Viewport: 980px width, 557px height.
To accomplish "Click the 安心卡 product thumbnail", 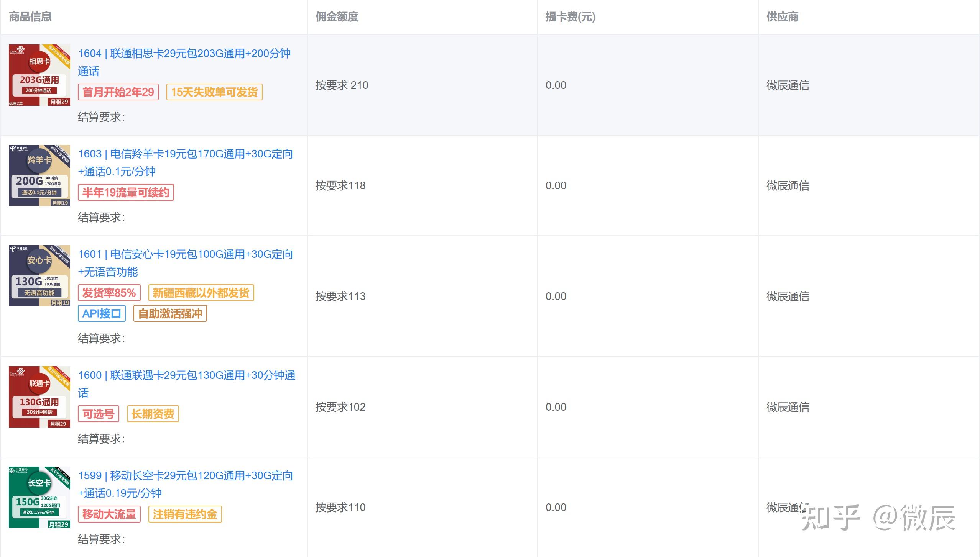I will click(39, 276).
